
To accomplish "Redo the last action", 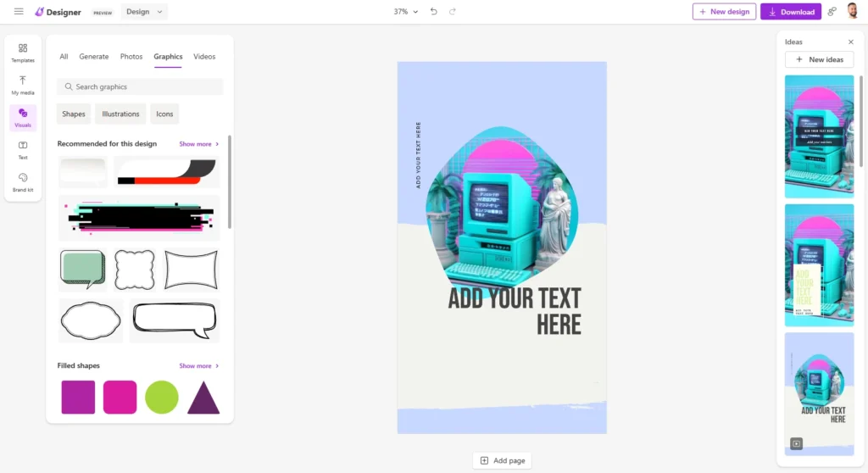I will coord(453,11).
